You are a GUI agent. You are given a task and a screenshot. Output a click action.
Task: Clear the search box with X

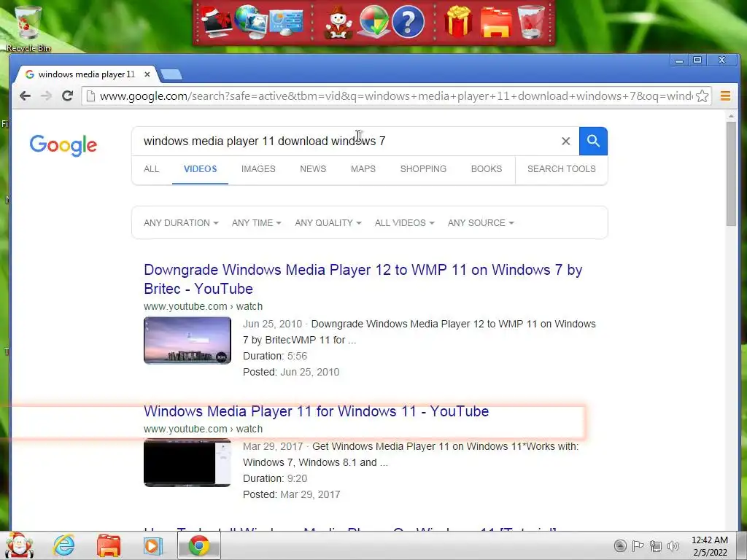565,141
